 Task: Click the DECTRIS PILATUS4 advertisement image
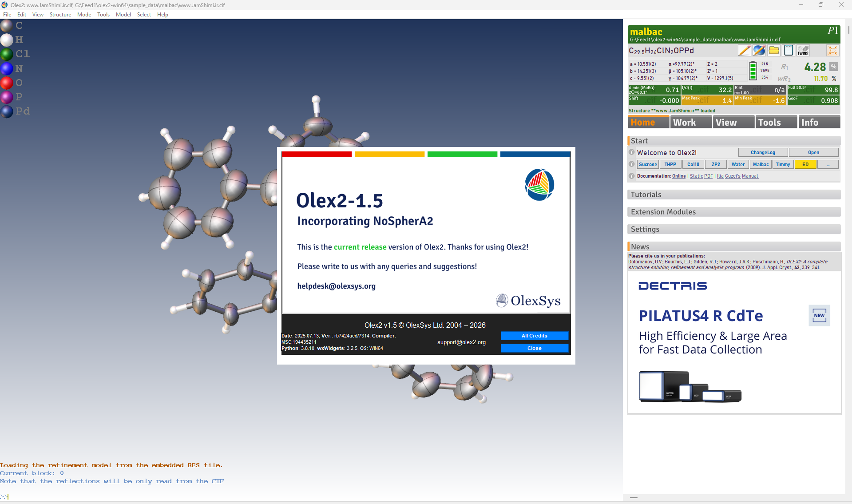[x=734, y=343]
